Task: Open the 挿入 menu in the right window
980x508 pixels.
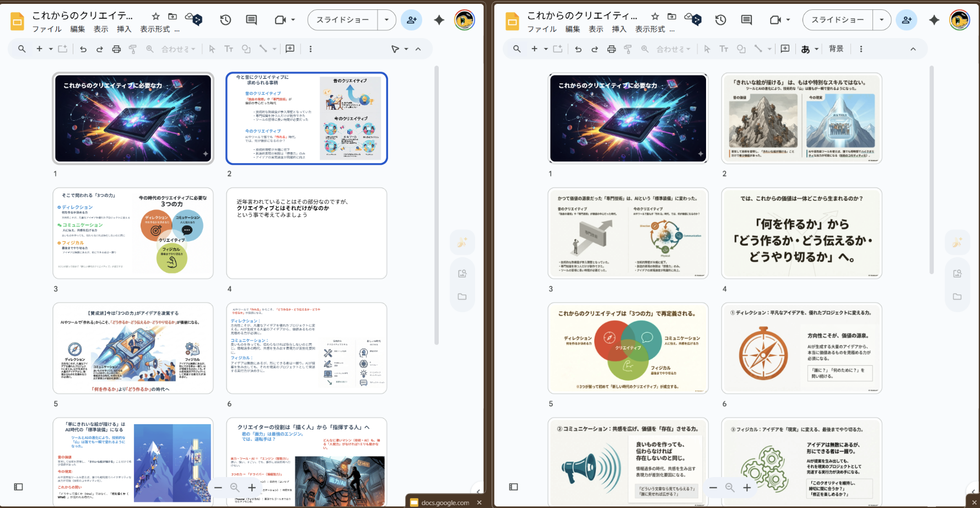Action: (x=619, y=29)
